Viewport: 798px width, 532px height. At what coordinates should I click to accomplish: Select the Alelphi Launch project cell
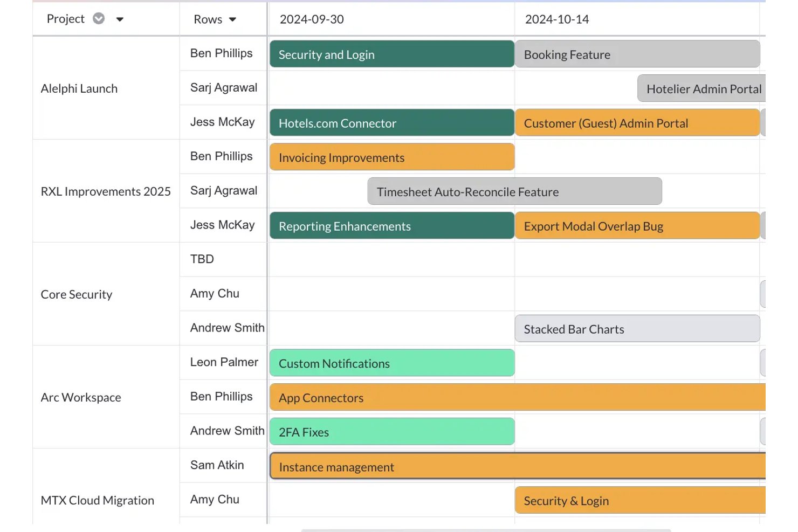[x=106, y=88]
